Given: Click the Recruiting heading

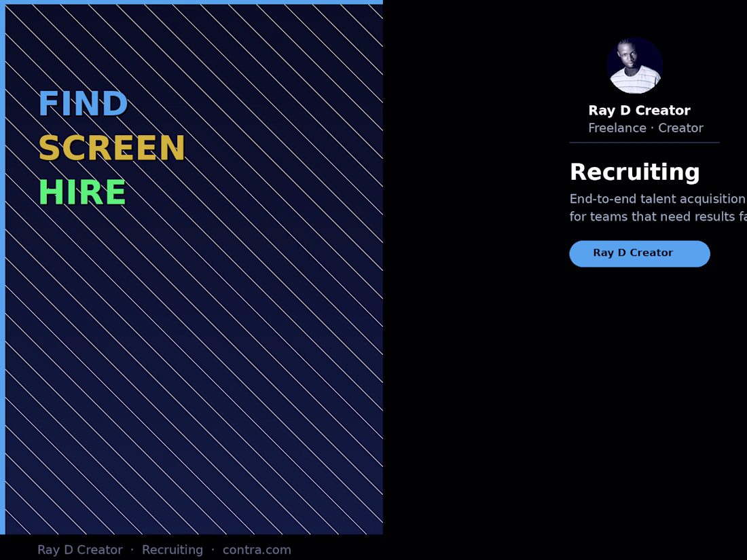Looking at the screenshot, I should 634,172.
